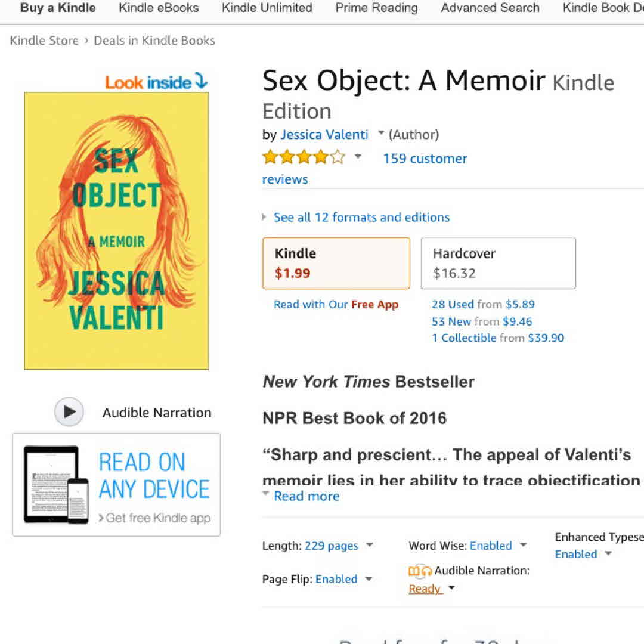Go to Advanced Search in navigation

point(490,8)
